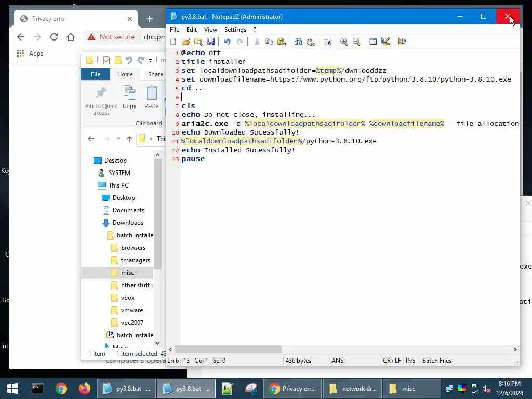The image size is (532, 399).
Task: Click the Notepad2 horizontal scrollbar left arrow
Action: [x=170, y=350]
